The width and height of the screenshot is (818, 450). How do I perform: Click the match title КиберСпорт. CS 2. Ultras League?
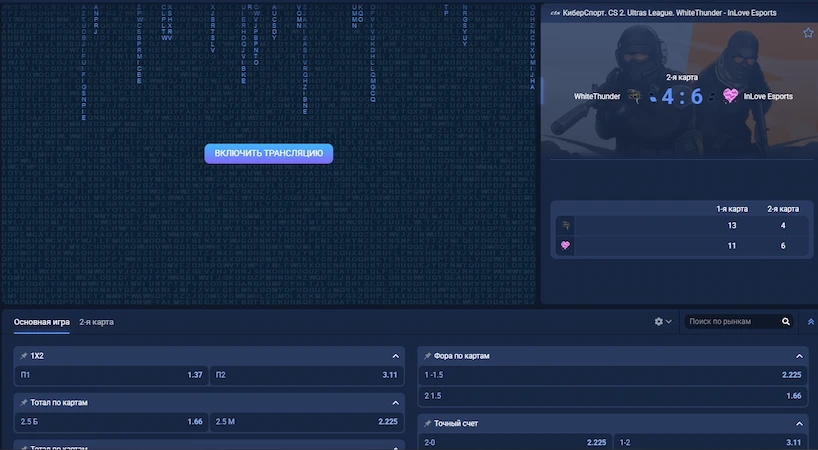(x=669, y=13)
